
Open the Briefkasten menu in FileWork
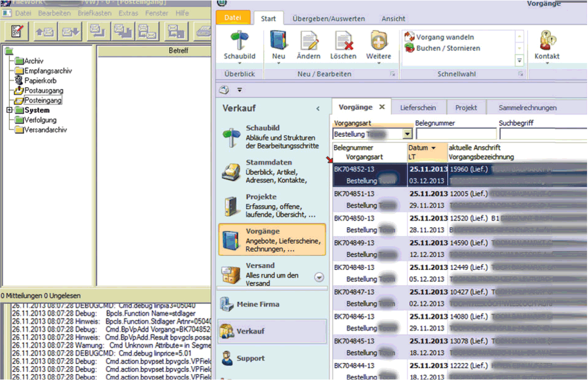click(95, 13)
